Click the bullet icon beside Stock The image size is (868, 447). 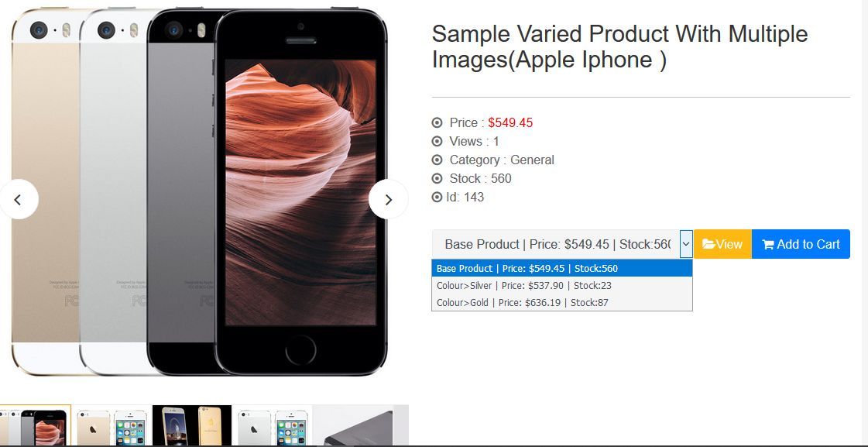[437, 178]
